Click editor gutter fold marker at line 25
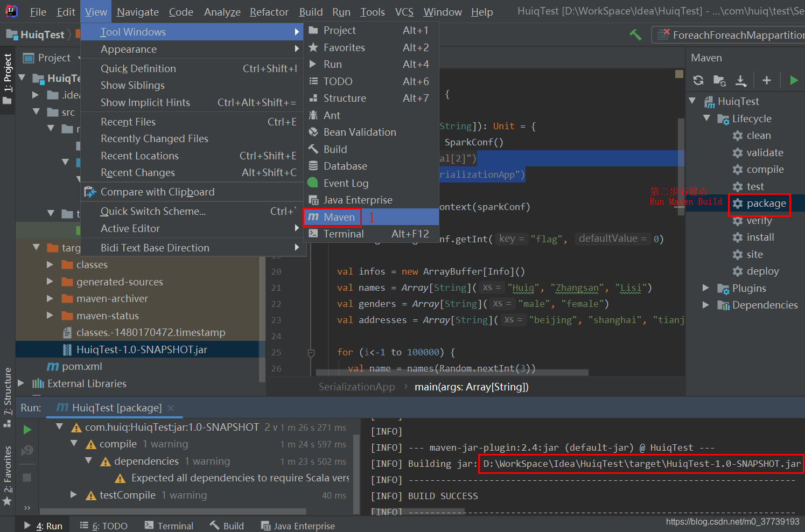This screenshot has height=532, width=805. click(x=311, y=353)
